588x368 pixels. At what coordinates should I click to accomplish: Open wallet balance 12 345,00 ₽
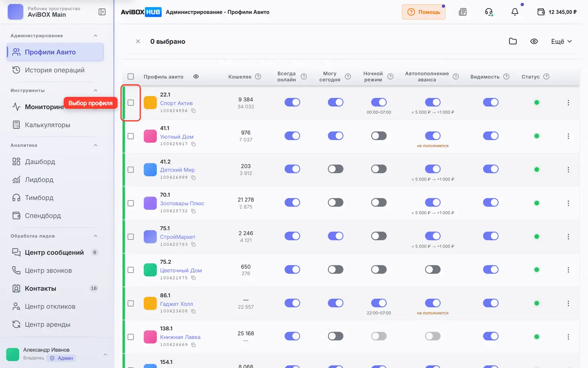point(557,12)
